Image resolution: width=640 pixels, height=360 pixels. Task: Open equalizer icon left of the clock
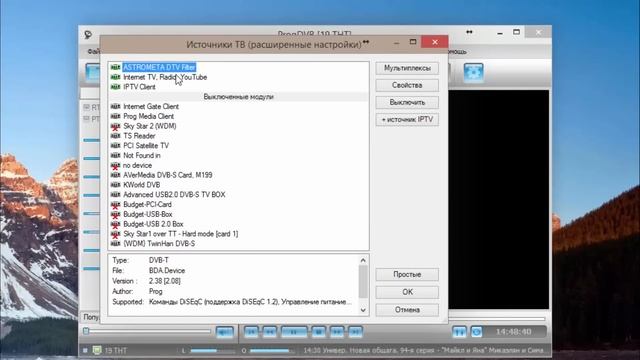click(x=459, y=332)
